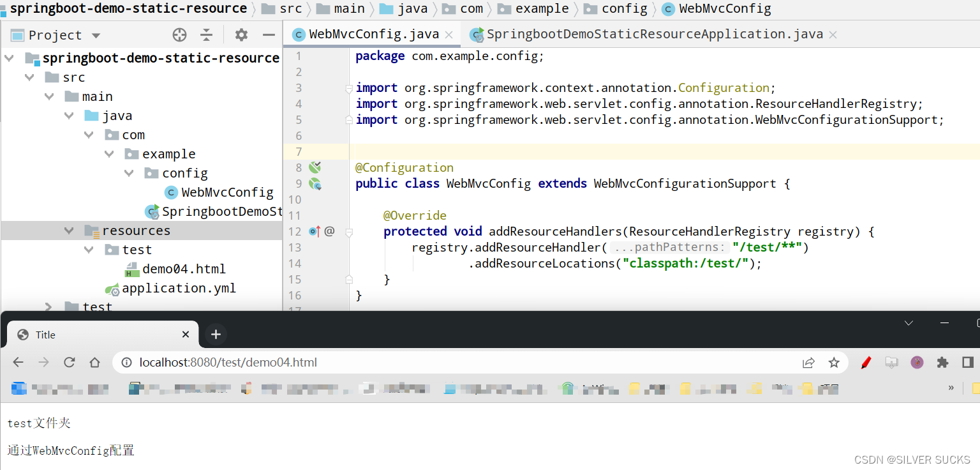Click the greyed-out extension icon in browser toolbar
Screen dimensions: 980x470
891,363
